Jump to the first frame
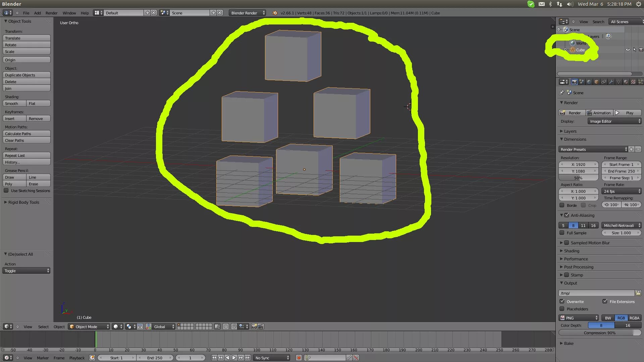 pyautogui.click(x=214, y=358)
